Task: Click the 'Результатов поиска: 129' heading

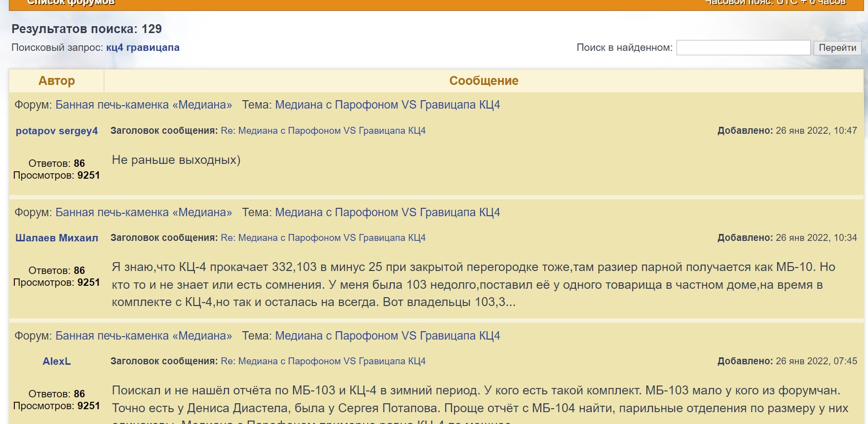Action: coord(87,29)
